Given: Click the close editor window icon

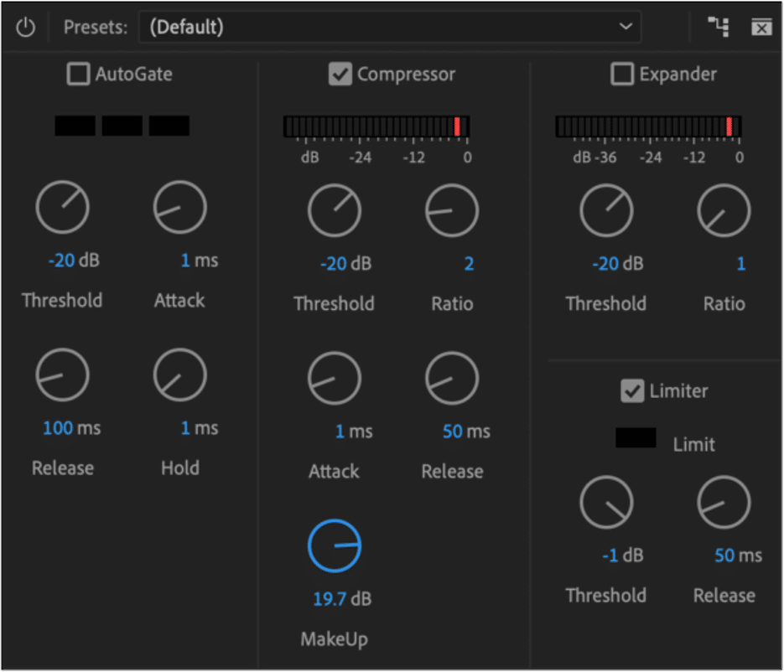Looking at the screenshot, I should (x=761, y=26).
